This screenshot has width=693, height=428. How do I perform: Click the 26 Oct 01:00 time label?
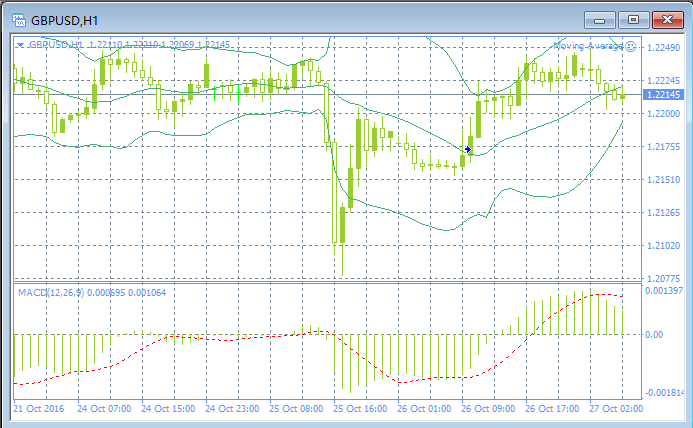click(x=424, y=409)
